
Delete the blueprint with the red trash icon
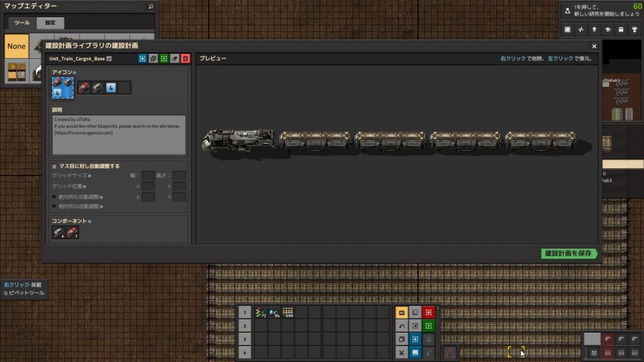(186, 58)
